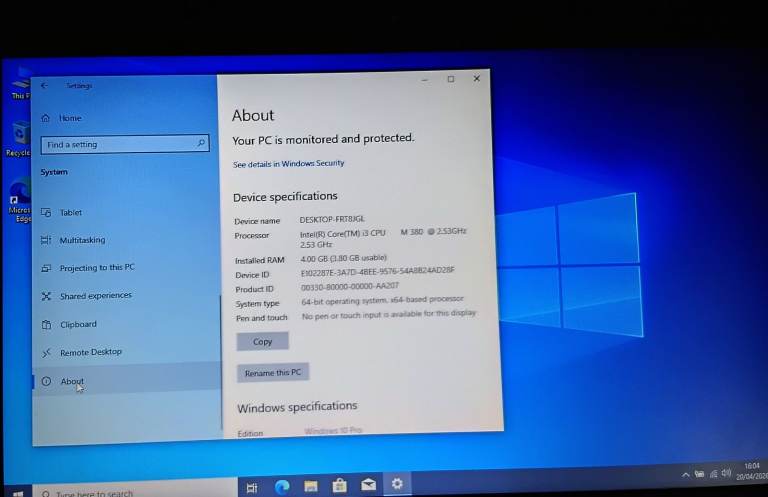Select Remote Desktop in the sidebar
The width and height of the screenshot is (768, 497).
coord(90,352)
